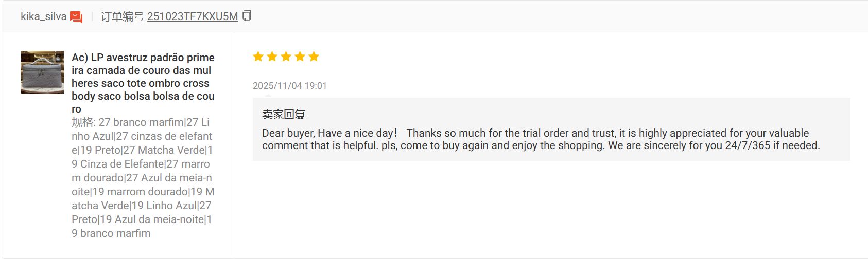Click the fifth rating star

[x=314, y=57]
